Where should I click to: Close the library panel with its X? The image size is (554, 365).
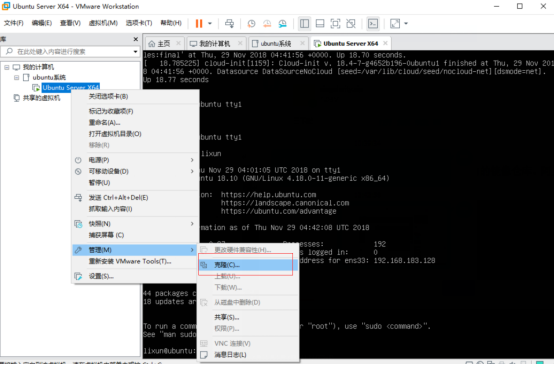[136, 39]
